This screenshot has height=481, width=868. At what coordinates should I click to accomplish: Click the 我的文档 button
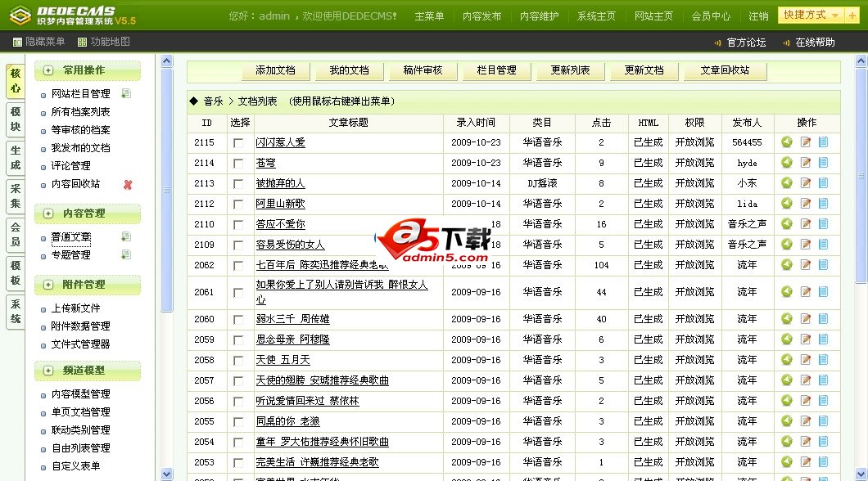(349, 70)
